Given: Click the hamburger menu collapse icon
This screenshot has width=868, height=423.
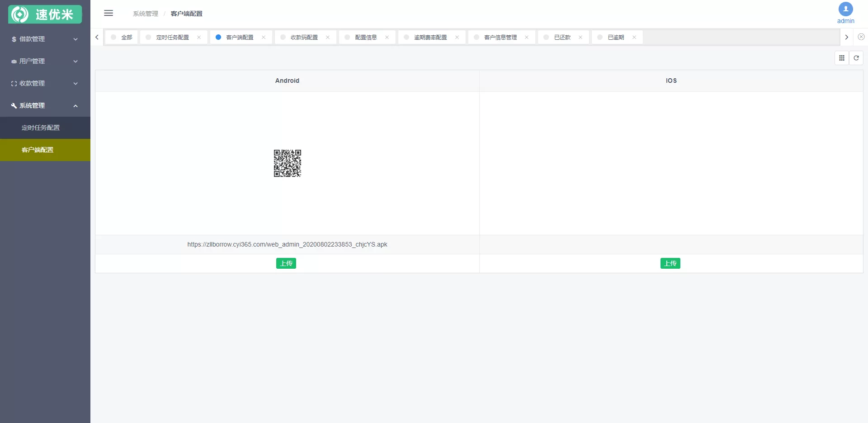Looking at the screenshot, I should tap(108, 13).
